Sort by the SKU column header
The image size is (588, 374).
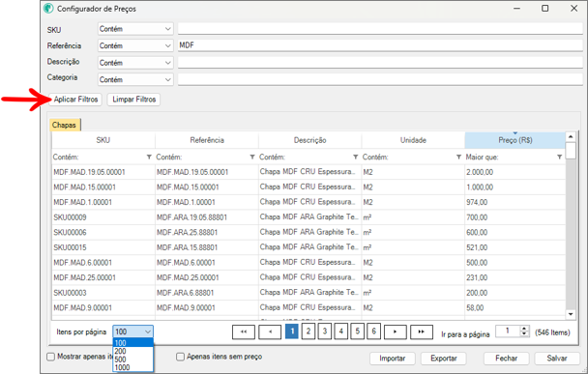pyautogui.click(x=103, y=140)
